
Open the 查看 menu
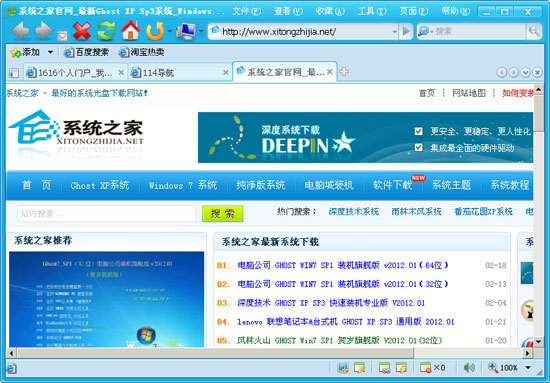288,11
